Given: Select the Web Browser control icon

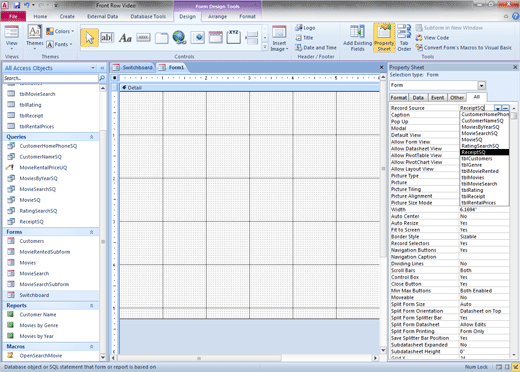Looking at the screenshot, I should click(x=197, y=38).
